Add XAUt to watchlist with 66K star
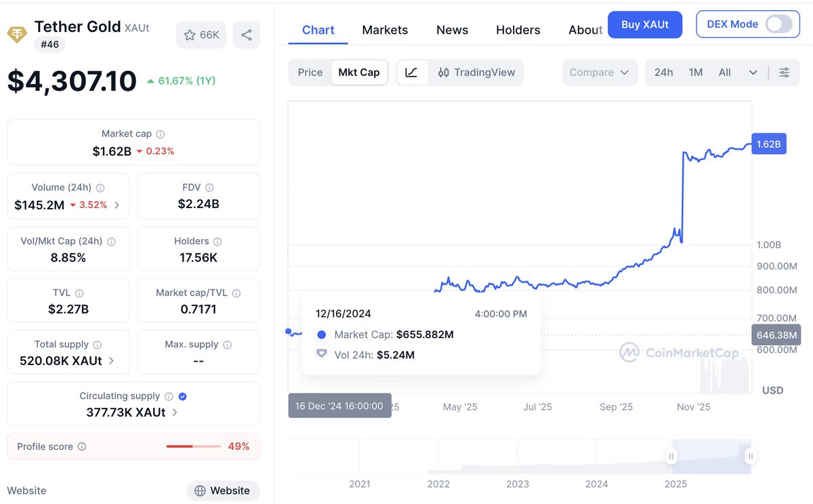Image resolution: width=813 pixels, height=504 pixels. coord(201,35)
